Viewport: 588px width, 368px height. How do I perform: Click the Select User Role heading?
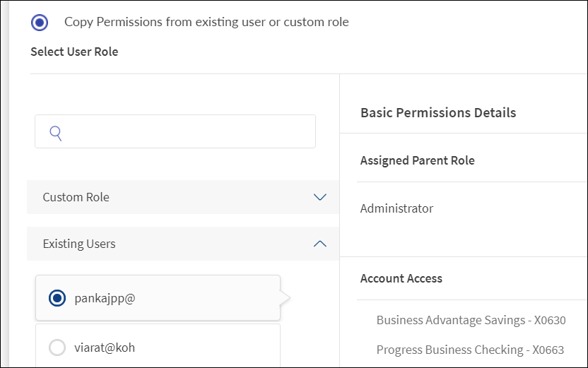coord(74,52)
